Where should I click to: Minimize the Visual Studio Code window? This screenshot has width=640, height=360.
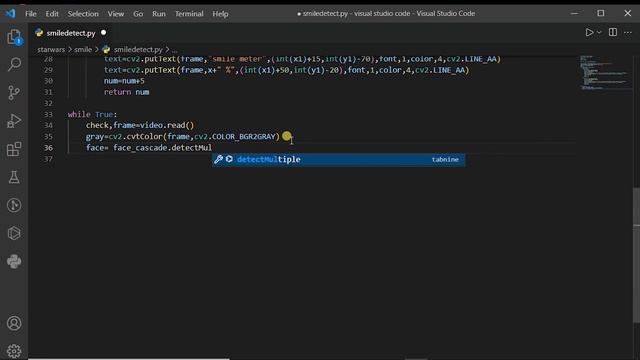(574, 13)
